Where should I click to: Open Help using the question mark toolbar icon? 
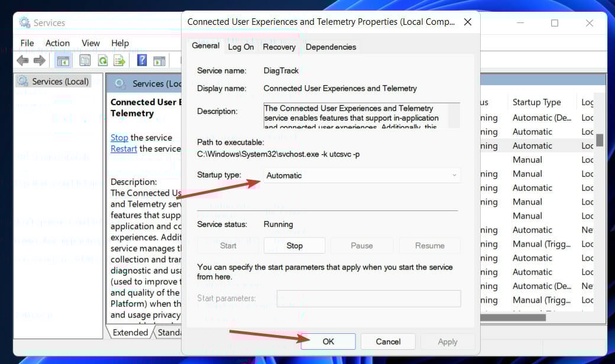click(141, 60)
